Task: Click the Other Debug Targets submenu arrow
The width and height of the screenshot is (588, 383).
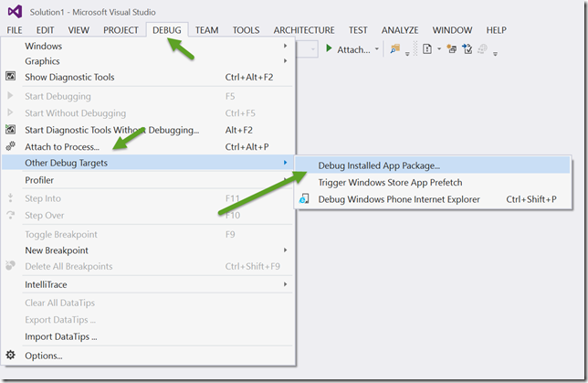Action: pos(286,163)
